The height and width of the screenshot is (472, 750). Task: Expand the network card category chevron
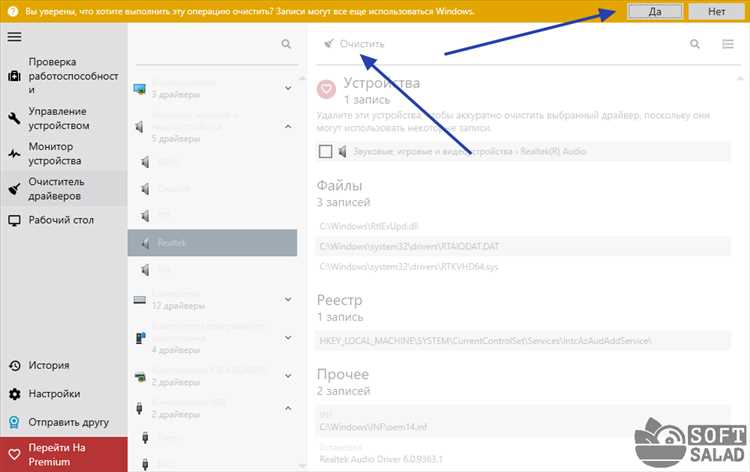coord(288,376)
